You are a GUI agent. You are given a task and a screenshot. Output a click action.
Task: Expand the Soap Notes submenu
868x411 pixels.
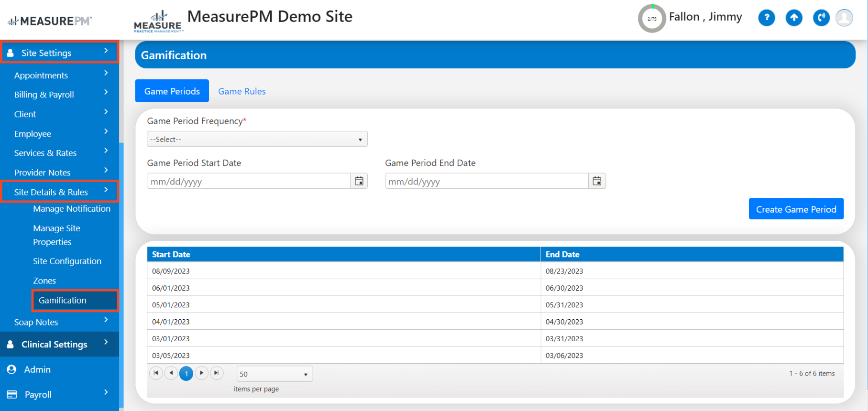click(106, 320)
